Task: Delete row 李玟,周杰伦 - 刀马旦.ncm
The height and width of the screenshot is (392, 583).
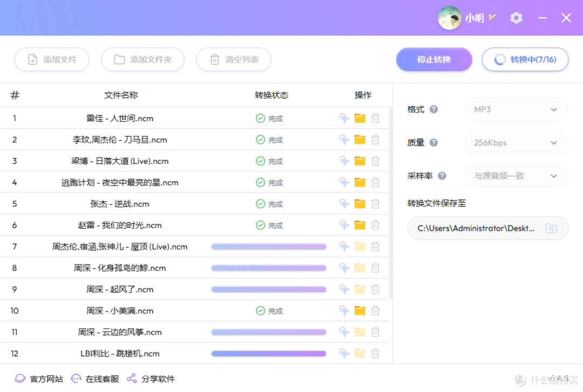Action: (x=375, y=140)
